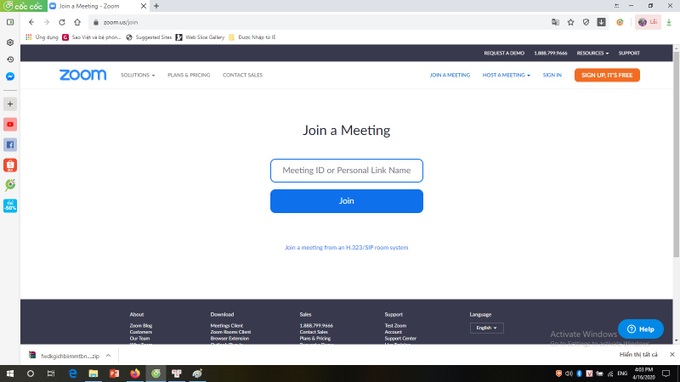Click the profile avatar in browser toolbar

pyautogui.click(x=643, y=22)
